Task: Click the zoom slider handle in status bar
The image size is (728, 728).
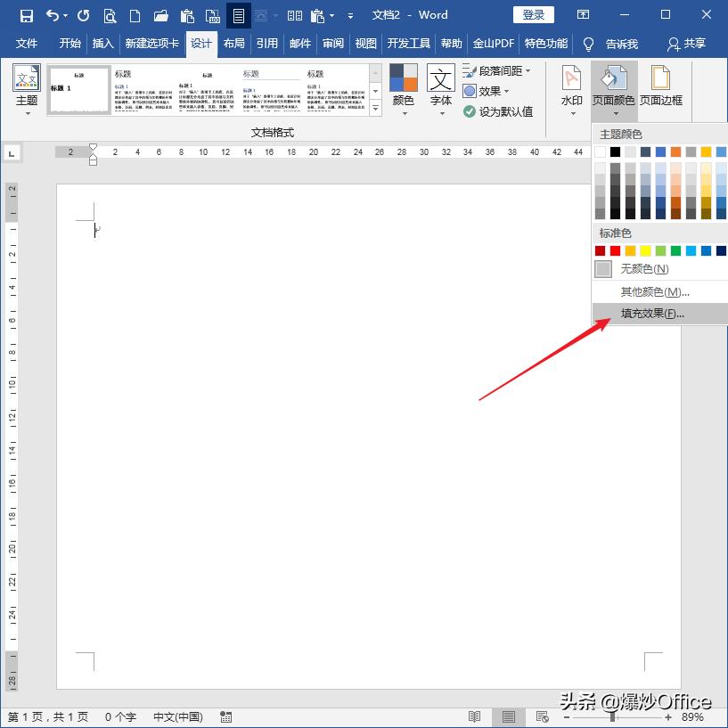Action: tap(612, 716)
